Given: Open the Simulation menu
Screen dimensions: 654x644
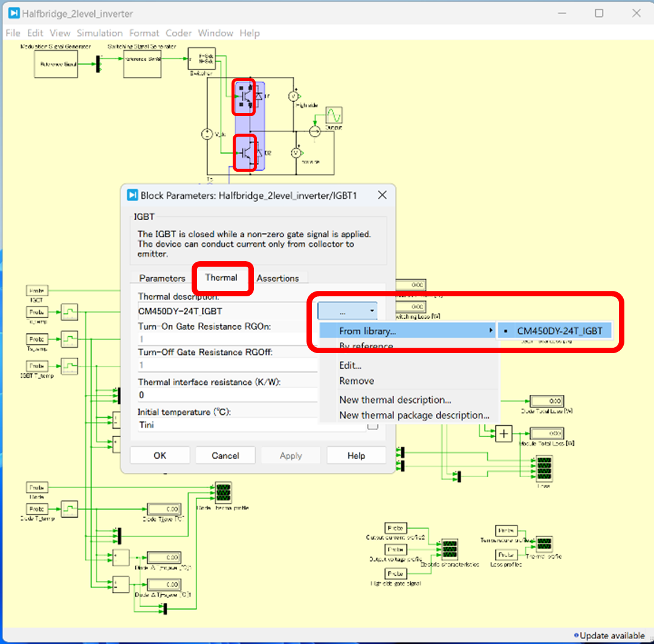Looking at the screenshot, I should 100,33.
